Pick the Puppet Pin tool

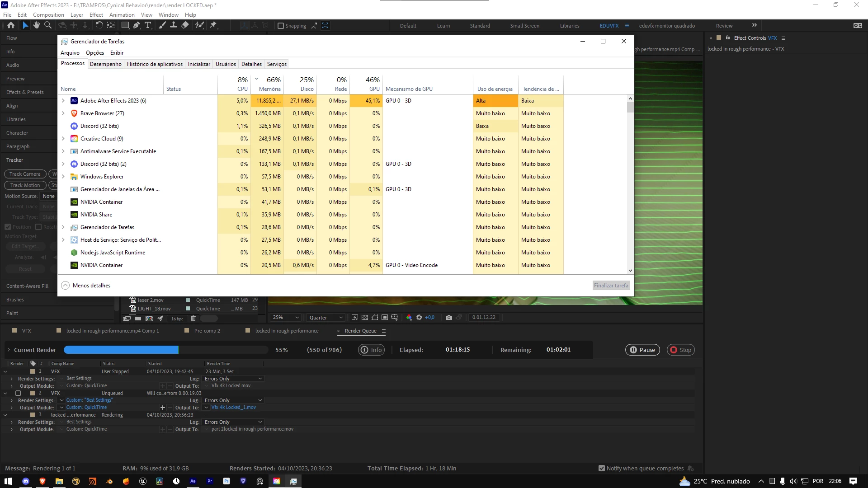(x=213, y=25)
